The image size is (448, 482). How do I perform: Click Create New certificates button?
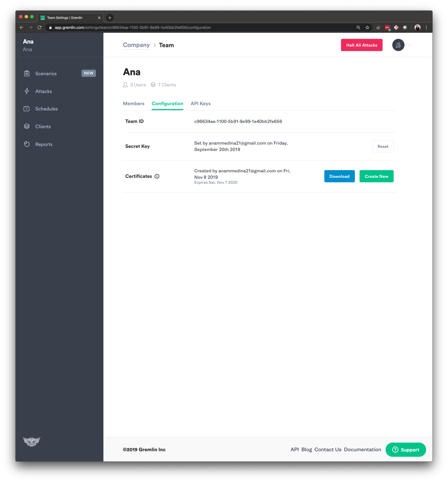pyautogui.click(x=376, y=176)
